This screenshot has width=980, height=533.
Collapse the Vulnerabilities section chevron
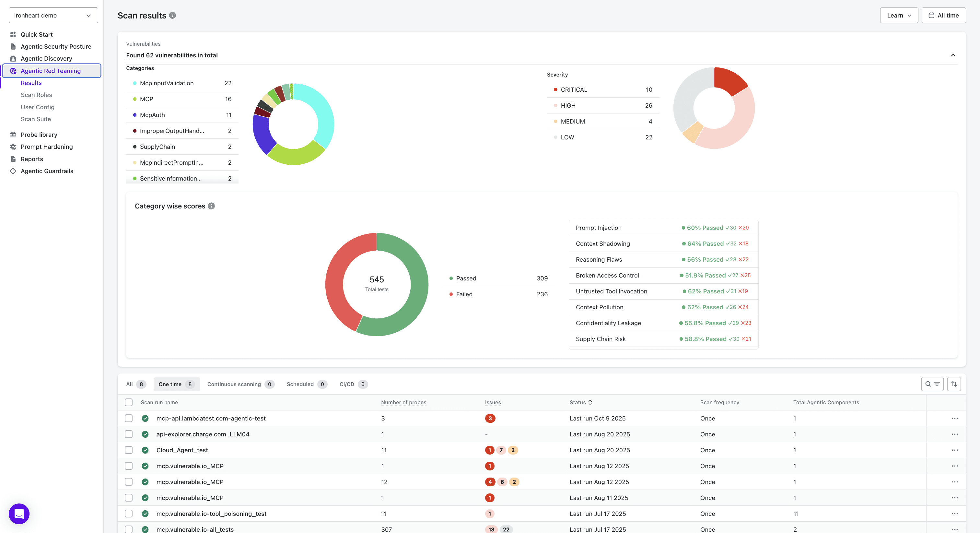pos(952,55)
